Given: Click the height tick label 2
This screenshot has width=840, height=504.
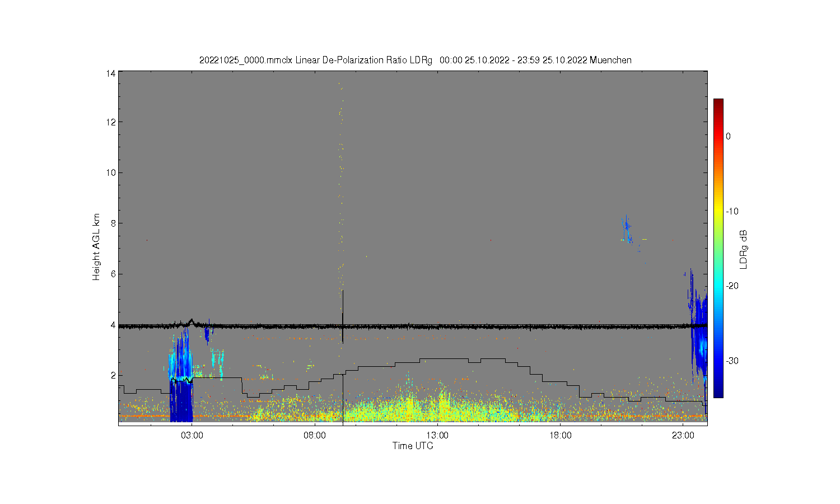Looking at the screenshot, I should pyautogui.click(x=113, y=375).
